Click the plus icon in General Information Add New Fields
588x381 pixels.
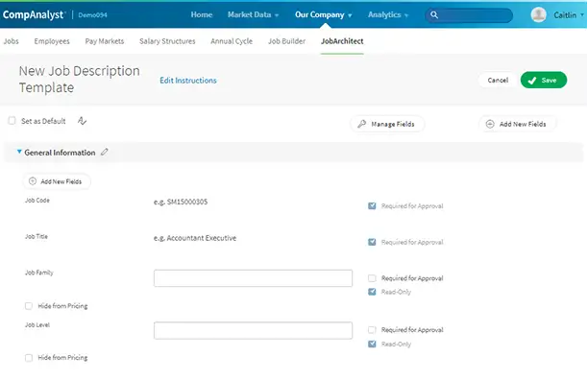click(33, 181)
